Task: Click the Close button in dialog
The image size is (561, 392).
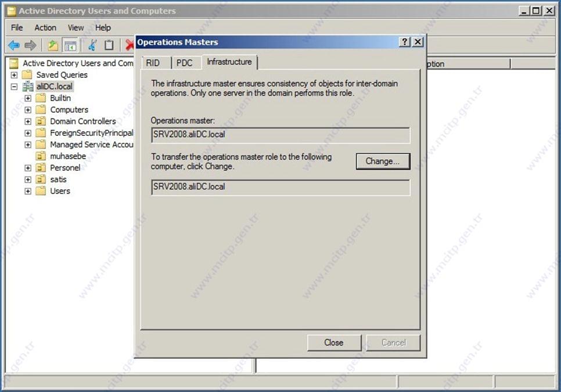Action: click(x=334, y=343)
